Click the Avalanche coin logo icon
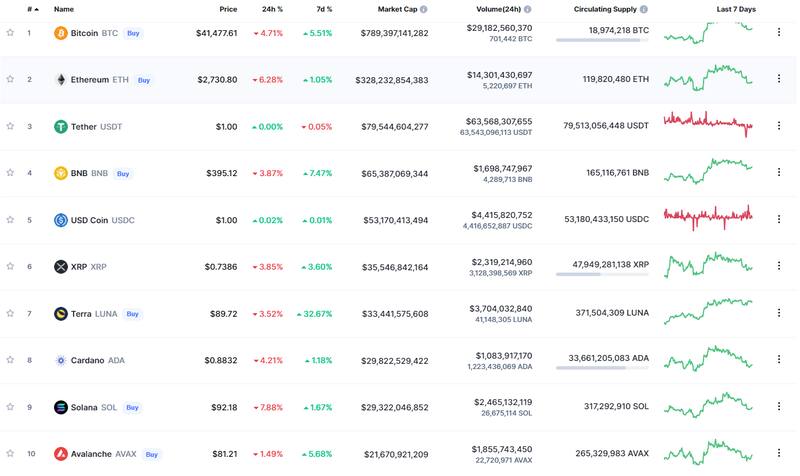The image size is (800, 476). [x=61, y=454]
